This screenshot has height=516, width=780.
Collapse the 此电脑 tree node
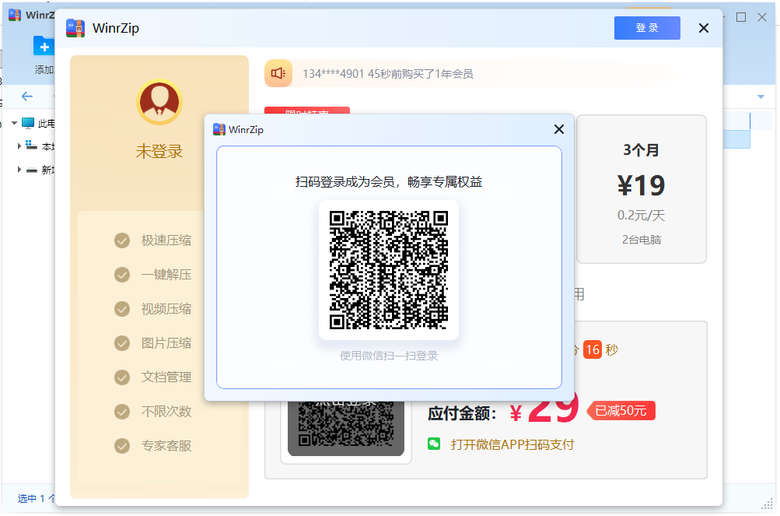tap(14, 123)
